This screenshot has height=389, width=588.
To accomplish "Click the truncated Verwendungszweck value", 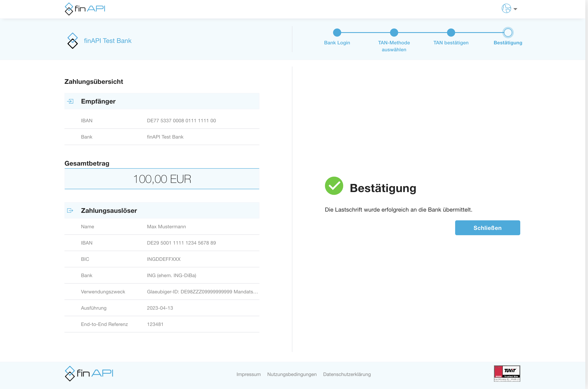I will click(x=202, y=292).
